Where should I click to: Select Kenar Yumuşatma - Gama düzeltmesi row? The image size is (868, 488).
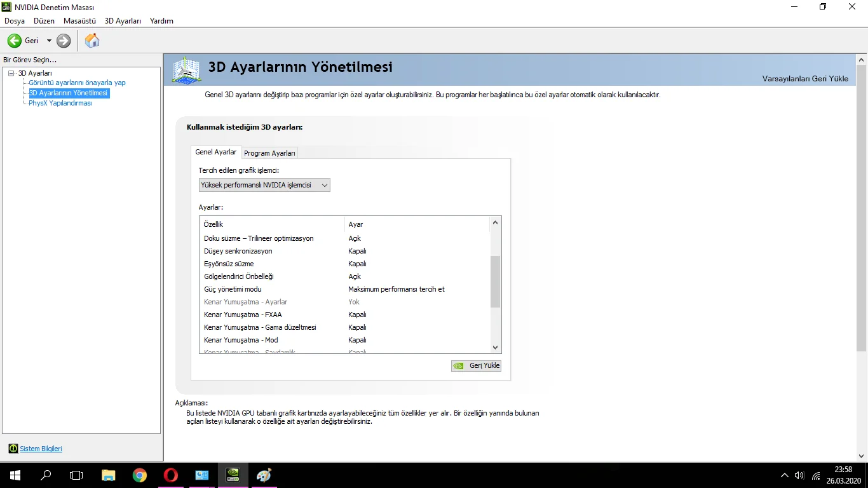[x=345, y=327]
